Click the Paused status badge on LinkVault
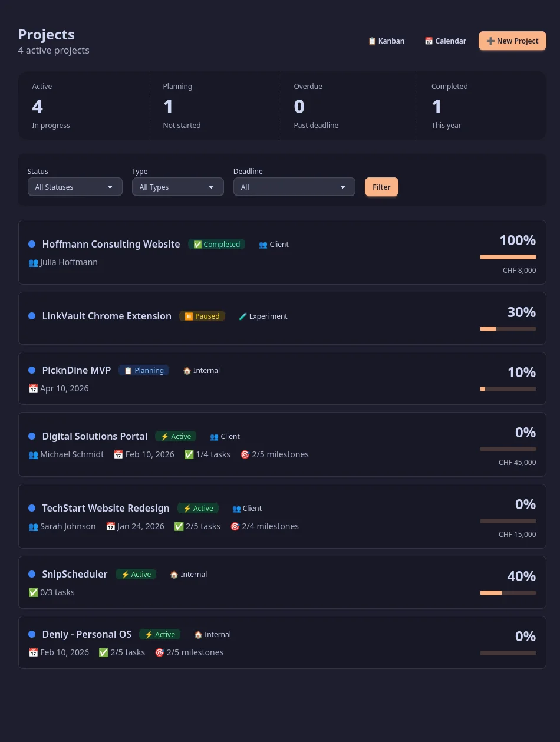Image resolution: width=560 pixels, height=742 pixels. coord(202,316)
